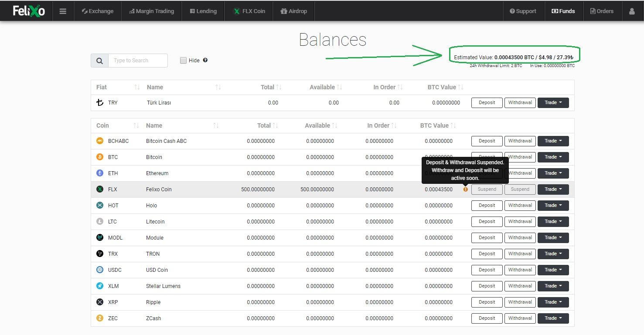
Task: Sort coin table by In Order arrows
Action: pyautogui.click(x=394, y=126)
